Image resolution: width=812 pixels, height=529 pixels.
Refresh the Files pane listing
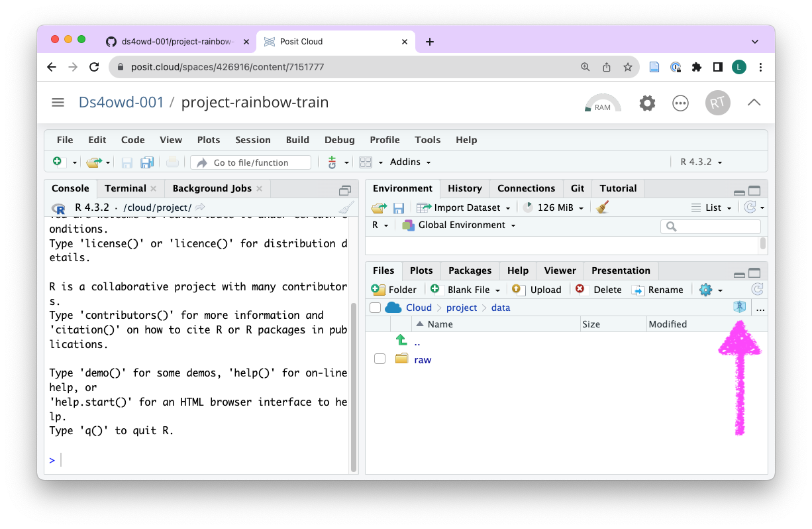coord(757,290)
